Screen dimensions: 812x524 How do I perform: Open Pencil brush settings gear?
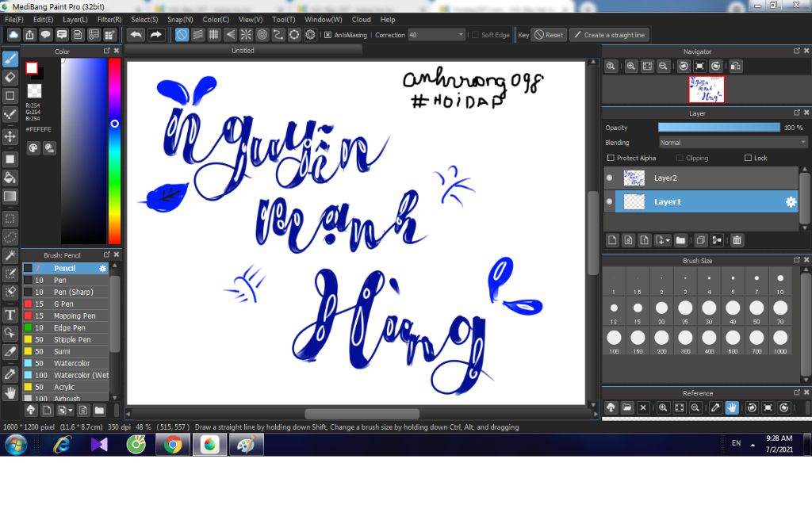pos(102,268)
